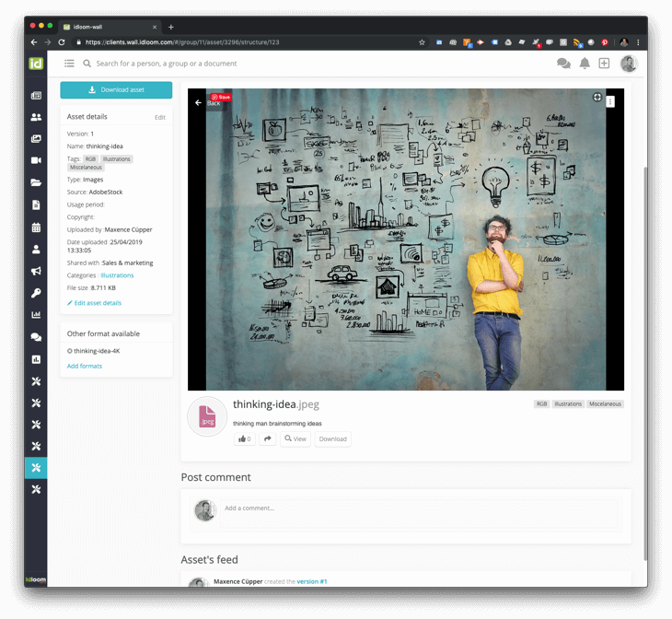This screenshot has height=619, width=672.
Task: Click the Download asset button
Action: click(x=116, y=90)
